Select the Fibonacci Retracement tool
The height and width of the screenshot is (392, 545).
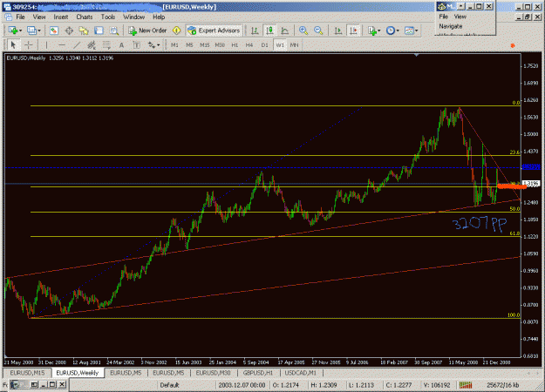[x=106, y=44]
